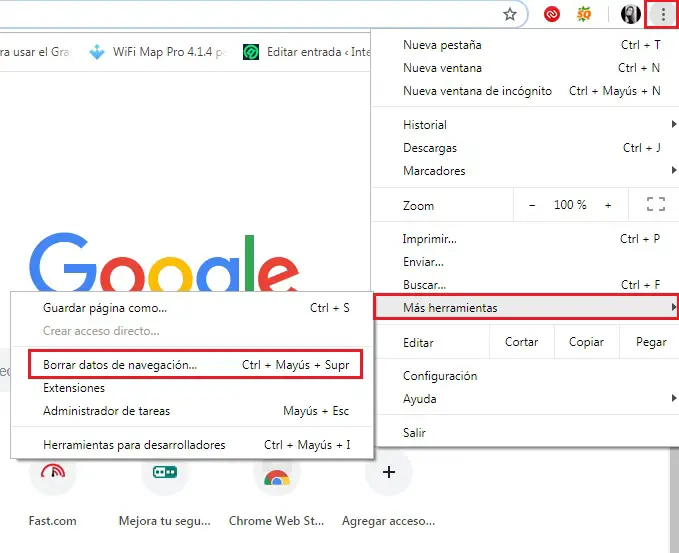
Task: Open Herramientas para desarrolladores
Action: tap(192, 445)
